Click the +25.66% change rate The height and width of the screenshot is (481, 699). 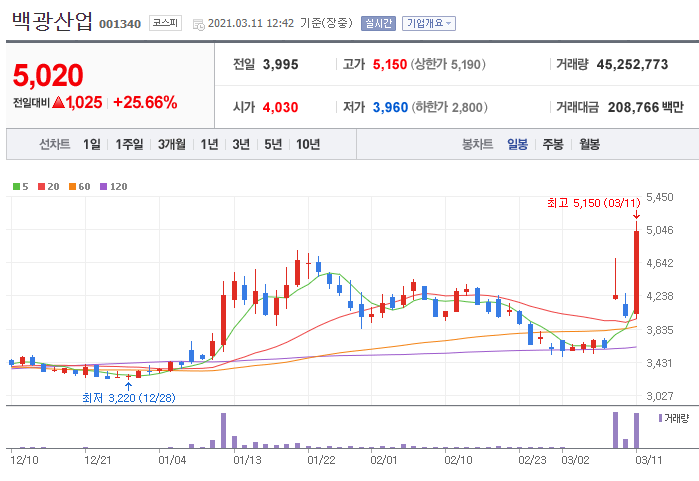(x=145, y=102)
